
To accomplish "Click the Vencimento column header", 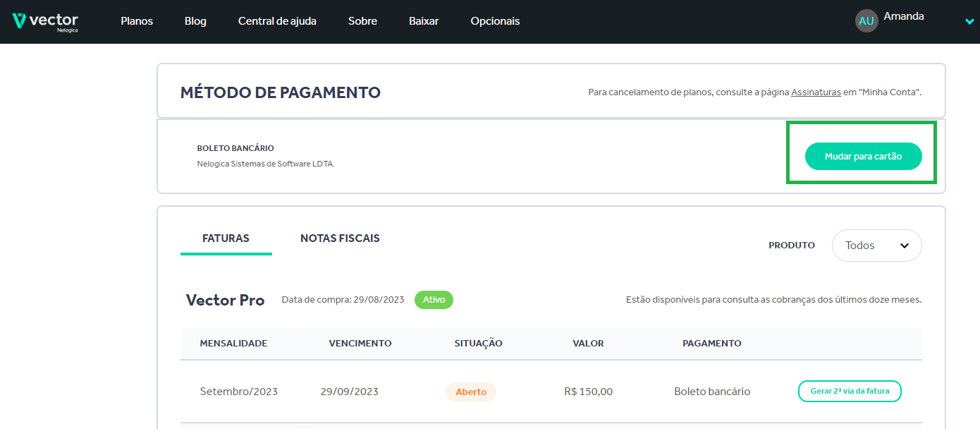I will pos(360,344).
